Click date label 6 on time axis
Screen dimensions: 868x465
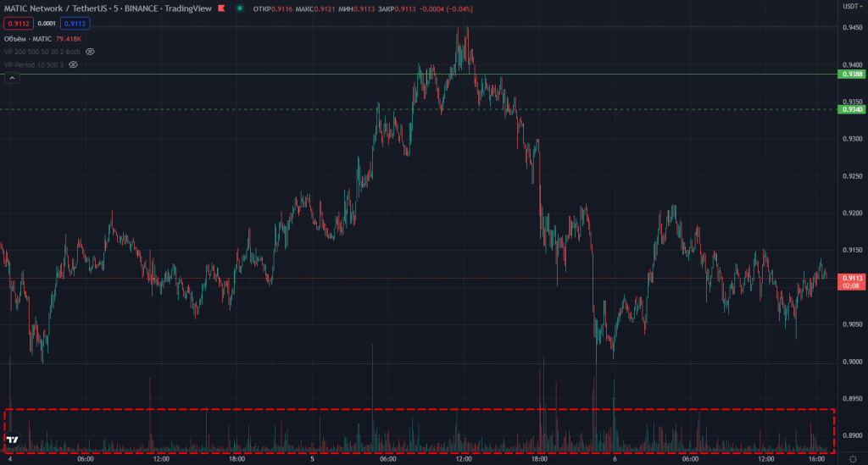[x=615, y=459]
